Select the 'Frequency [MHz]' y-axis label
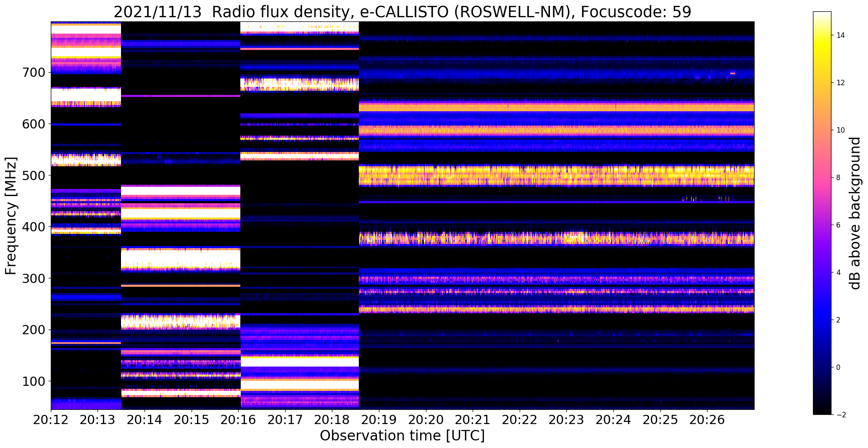The width and height of the screenshot is (868, 448). click(x=11, y=216)
